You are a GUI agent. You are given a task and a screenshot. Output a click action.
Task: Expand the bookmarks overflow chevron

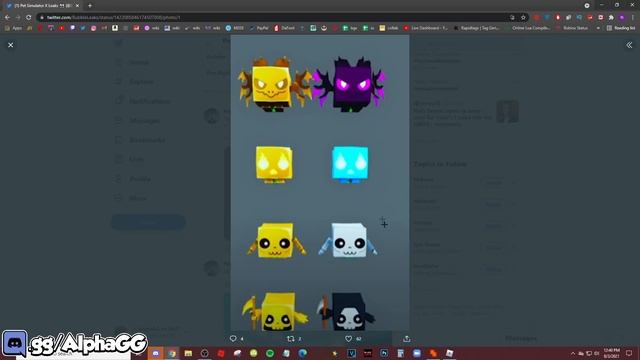point(598,28)
